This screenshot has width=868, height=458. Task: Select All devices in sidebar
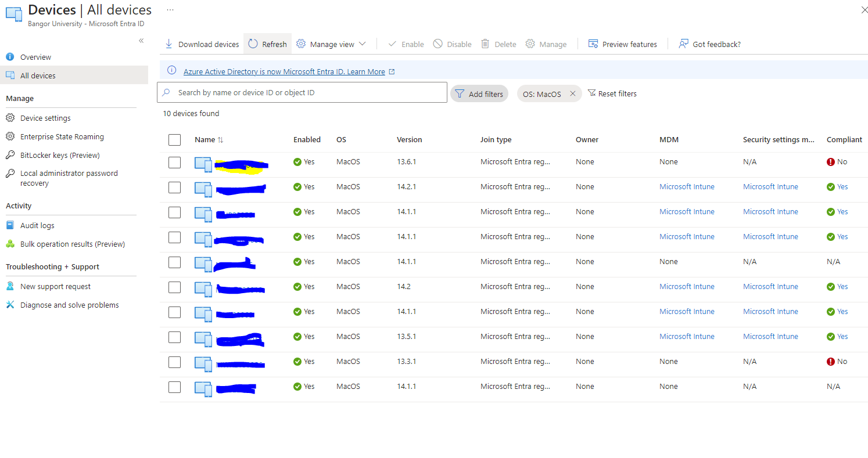tap(74, 75)
